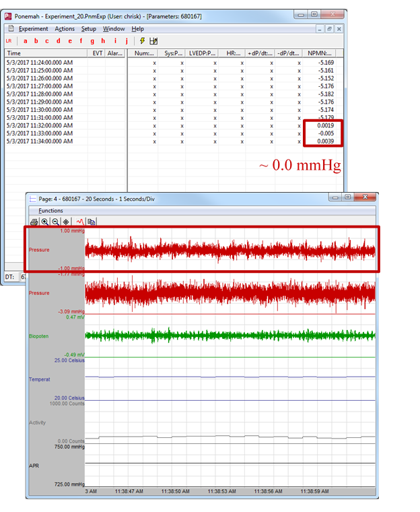This screenshot has height=512, width=420.
Task: Click the NPMN value -5.169
Action: (x=326, y=63)
